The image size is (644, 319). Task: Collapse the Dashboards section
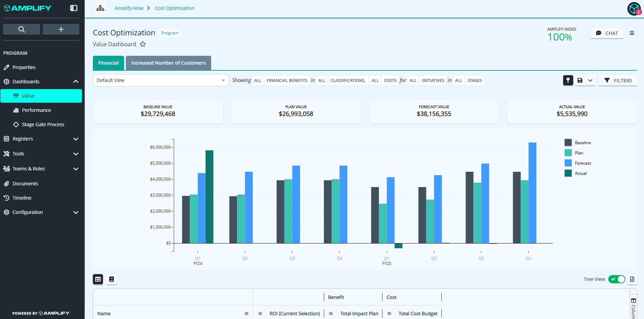[76, 82]
